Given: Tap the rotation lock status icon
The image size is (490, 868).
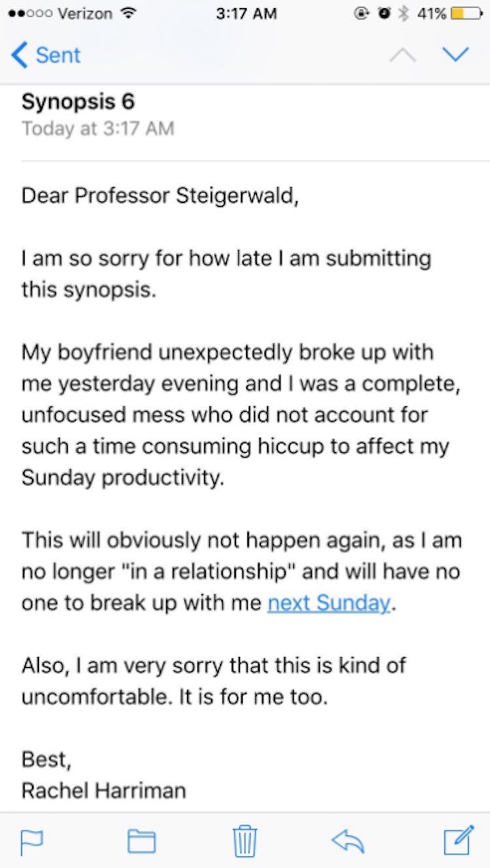Looking at the screenshot, I should [x=361, y=14].
